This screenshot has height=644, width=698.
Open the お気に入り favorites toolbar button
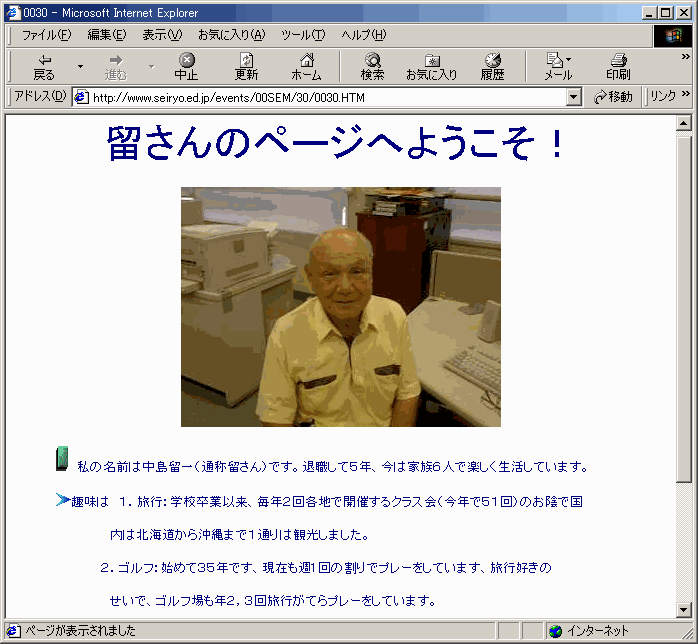[431, 67]
